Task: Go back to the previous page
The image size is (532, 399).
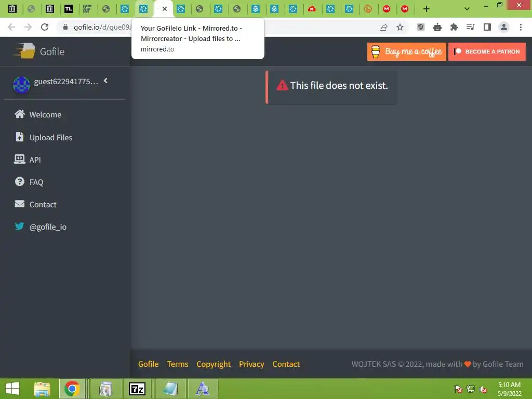Action: [x=11, y=27]
